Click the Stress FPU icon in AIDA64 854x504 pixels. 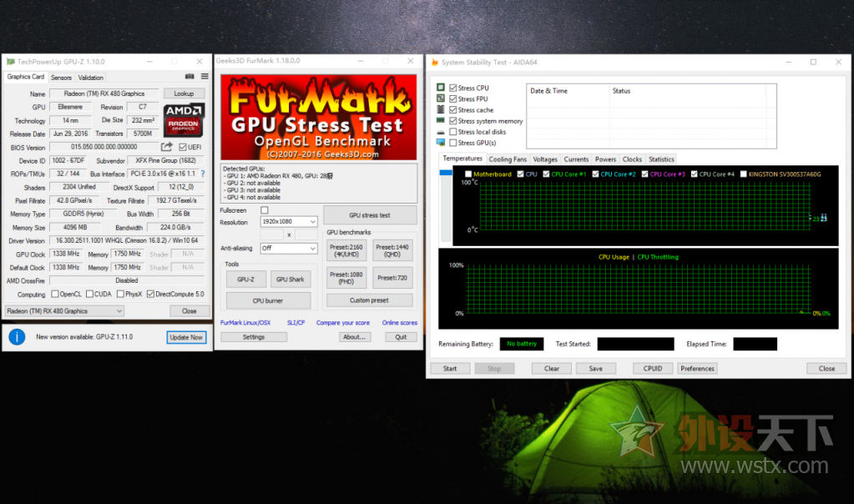coord(441,98)
